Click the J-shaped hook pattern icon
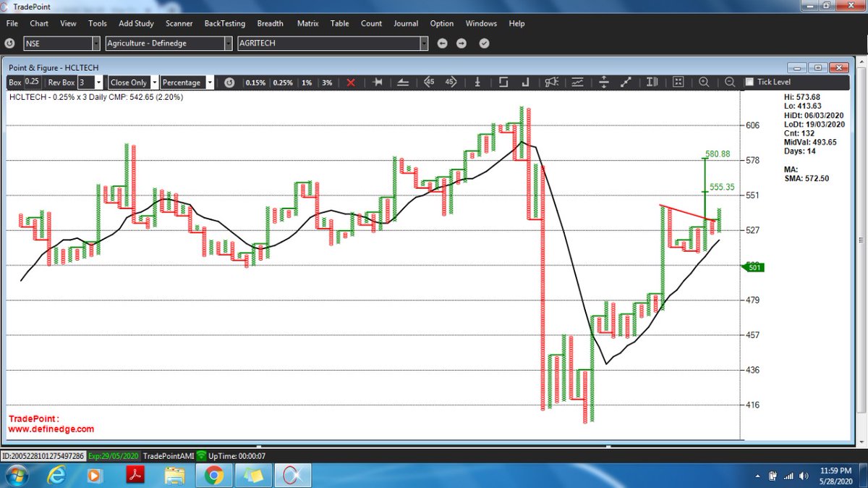The image size is (868, 488). 527,83
